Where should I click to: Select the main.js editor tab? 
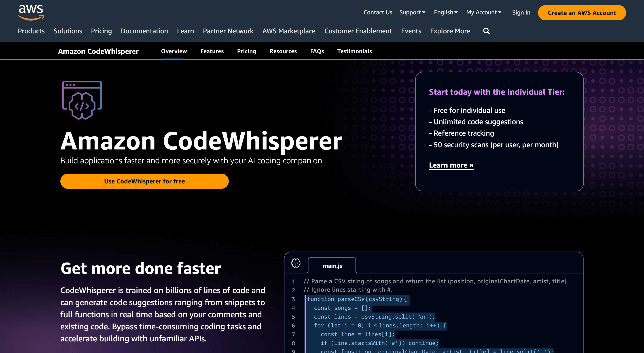[x=332, y=266]
